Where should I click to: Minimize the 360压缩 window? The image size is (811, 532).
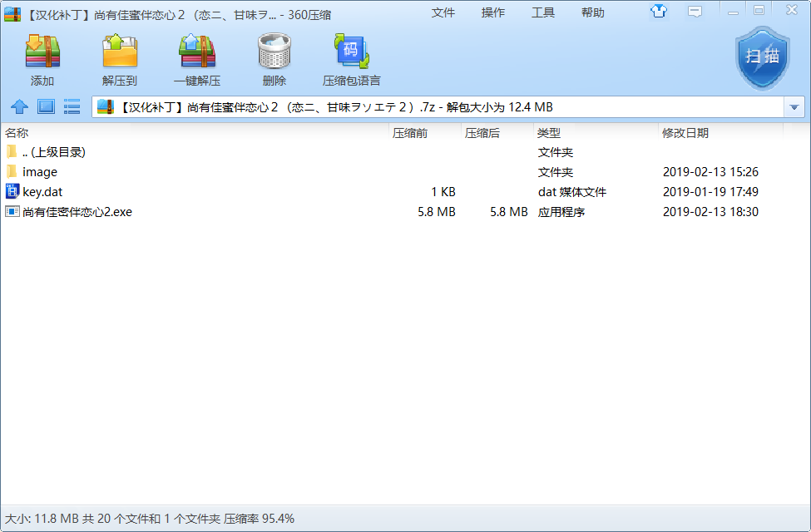[x=733, y=12]
